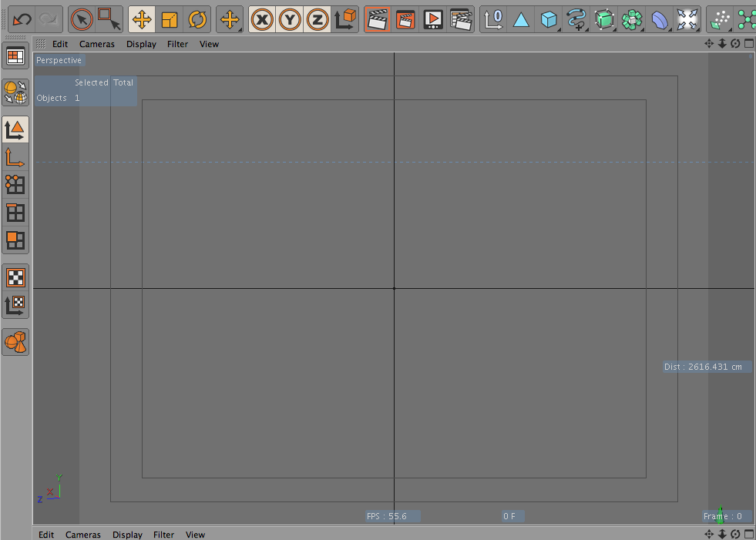The width and height of the screenshot is (756, 540).
Task: Activate the Rotate tool
Action: [x=198, y=19]
